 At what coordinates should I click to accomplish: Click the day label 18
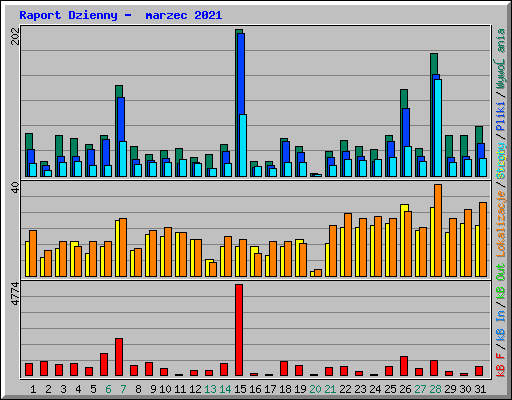[x=285, y=389]
